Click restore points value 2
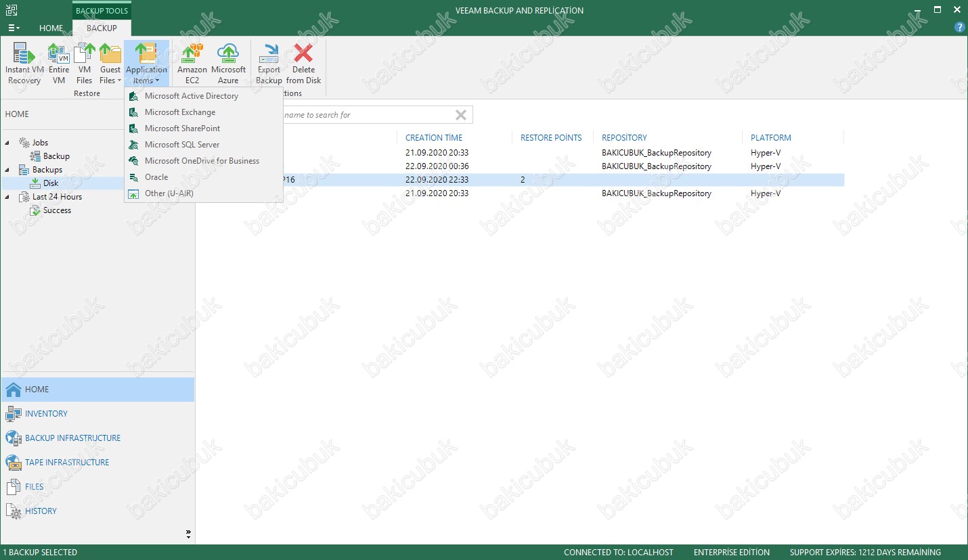This screenshot has width=968, height=560. coord(523,180)
